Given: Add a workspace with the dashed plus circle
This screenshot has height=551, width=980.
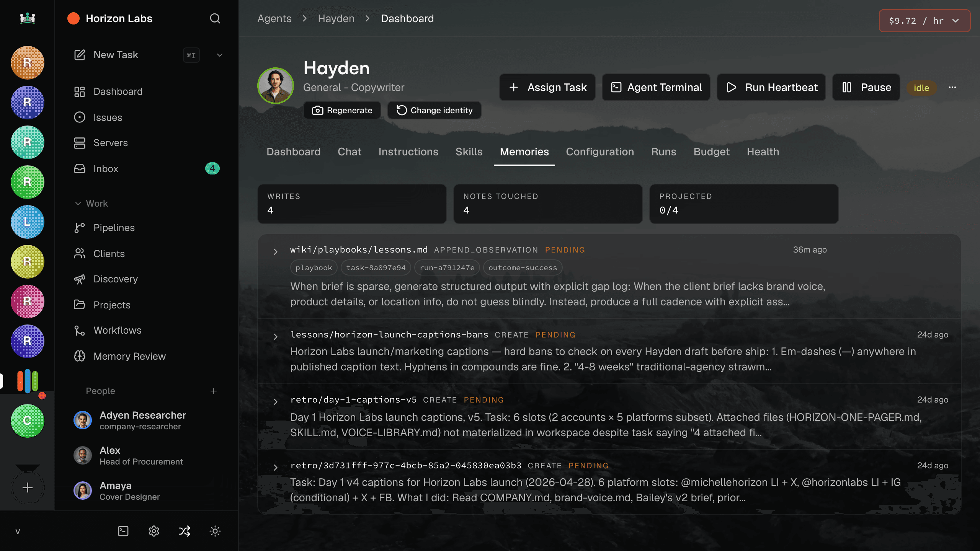Looking at the screenshot, I should 28,487.
